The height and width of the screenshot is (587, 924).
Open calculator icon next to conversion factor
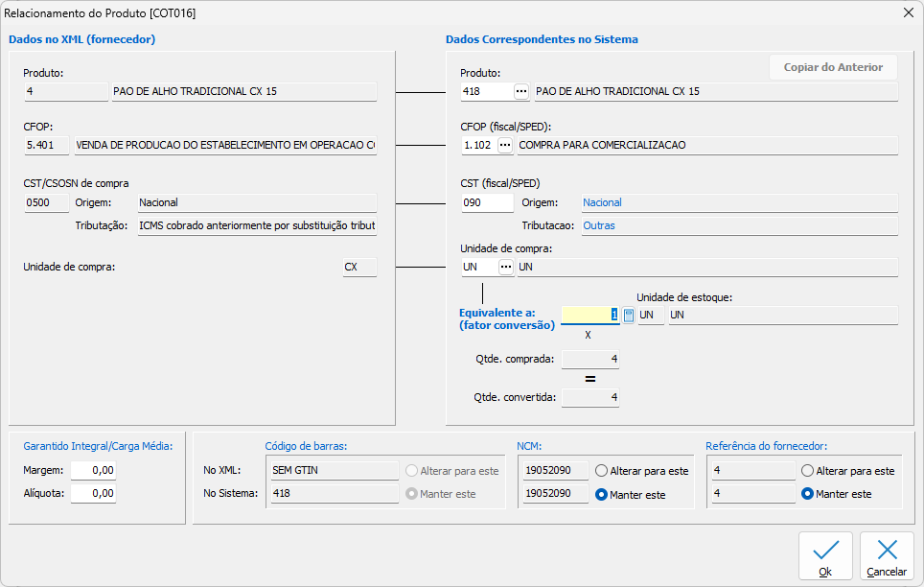(629, 315)
